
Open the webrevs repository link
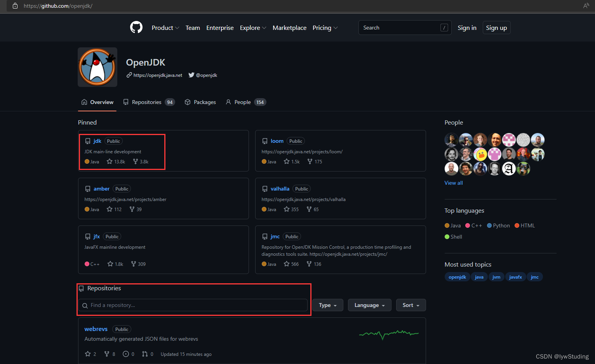click(x=96, y=329)
